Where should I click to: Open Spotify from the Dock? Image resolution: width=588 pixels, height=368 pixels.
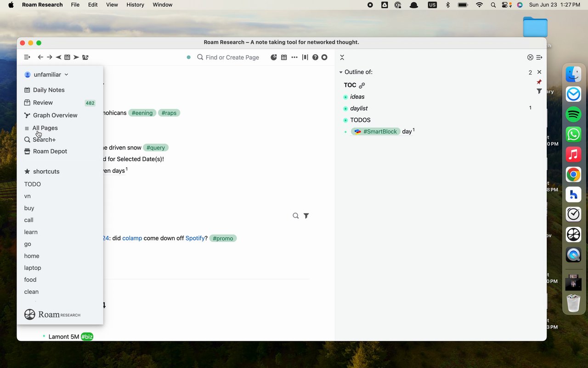pos(573,114)
